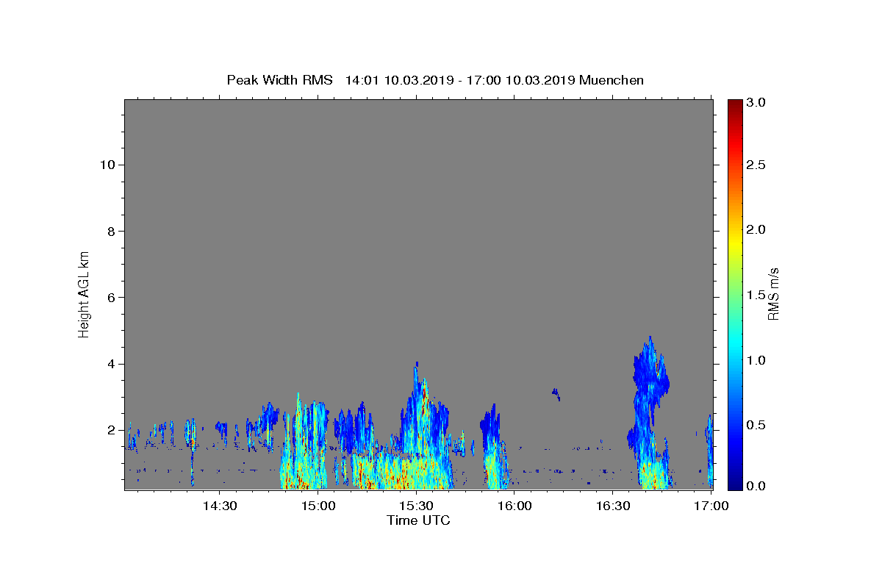Click the 16:30 time tick label
The height and width of the screenshot is (588, 882).
tap(612, 506)
